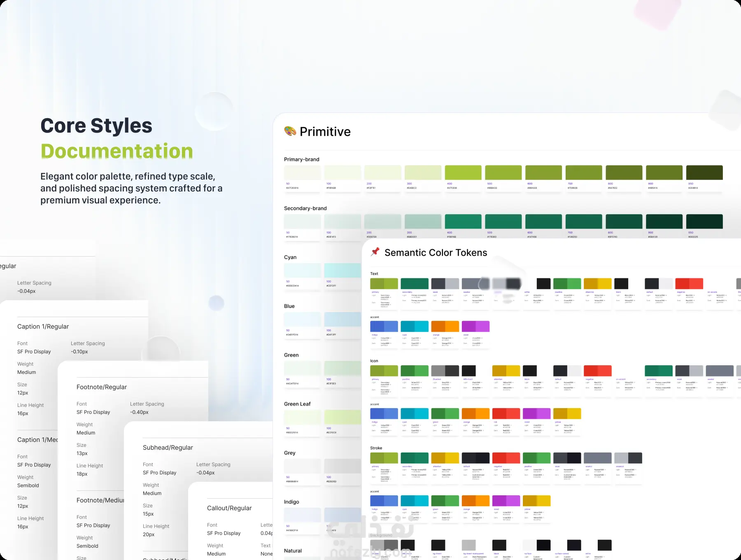Viewport: 741px width, 560px height.
Task: Click the Icon Disabled grey token swatch
Action: click(445, 371)
